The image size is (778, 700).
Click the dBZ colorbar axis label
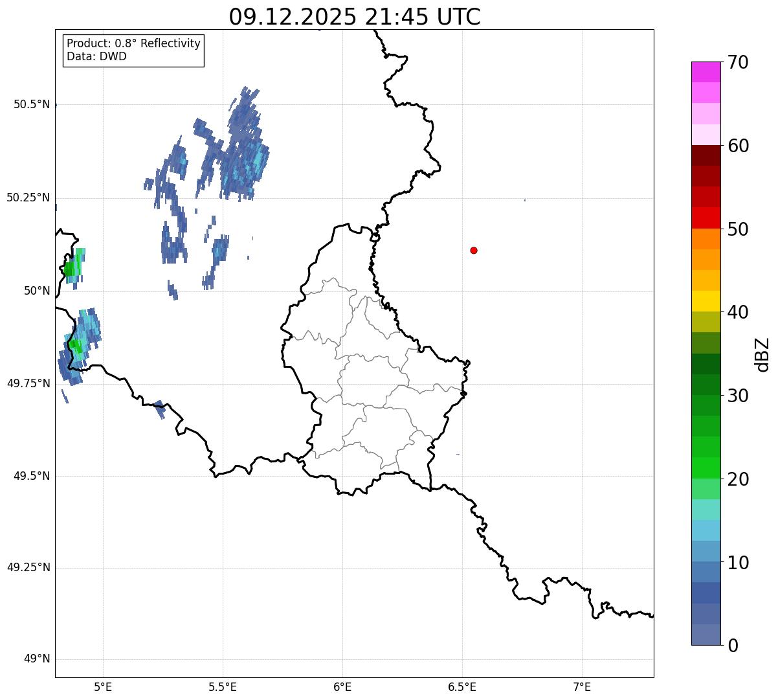762,354
